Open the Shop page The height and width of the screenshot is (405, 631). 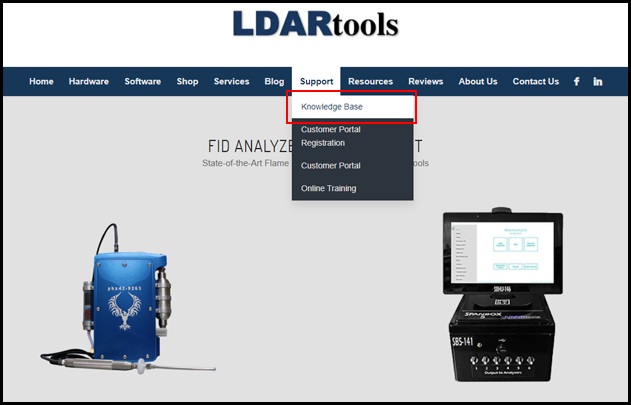[187, 82]
